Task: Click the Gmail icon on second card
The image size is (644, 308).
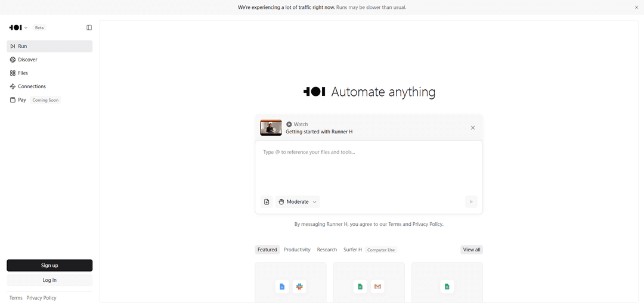Action: click(377, 287)
